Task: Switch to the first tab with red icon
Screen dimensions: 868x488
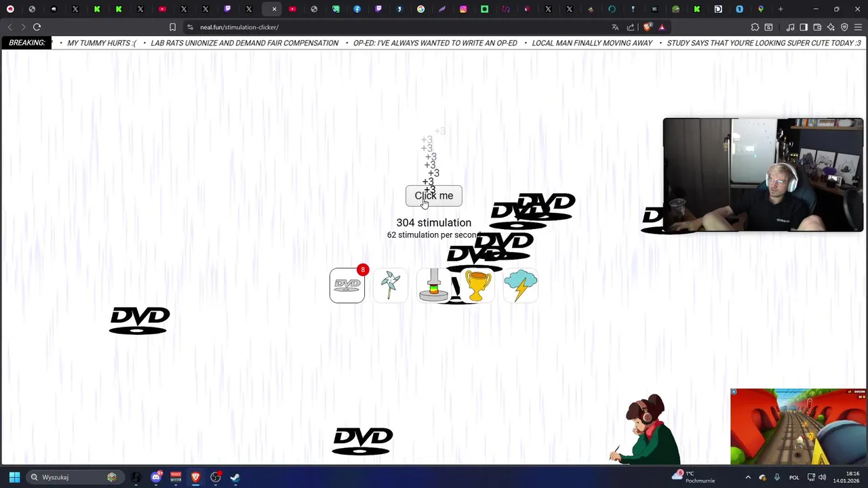Action: tap(10, 9)
